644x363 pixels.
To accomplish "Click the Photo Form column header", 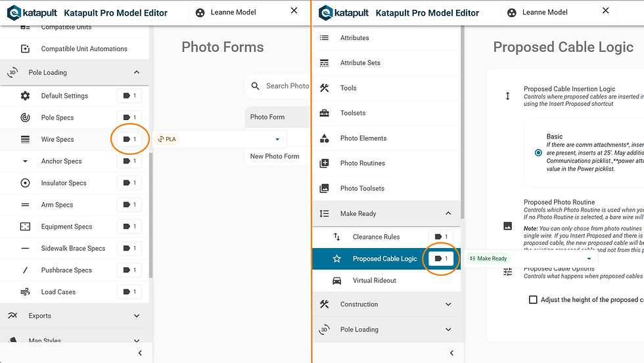I will (267, 117).
